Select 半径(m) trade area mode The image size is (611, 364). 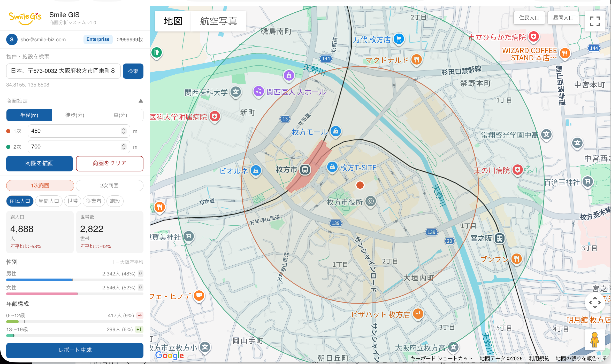[x=29, y=115]
